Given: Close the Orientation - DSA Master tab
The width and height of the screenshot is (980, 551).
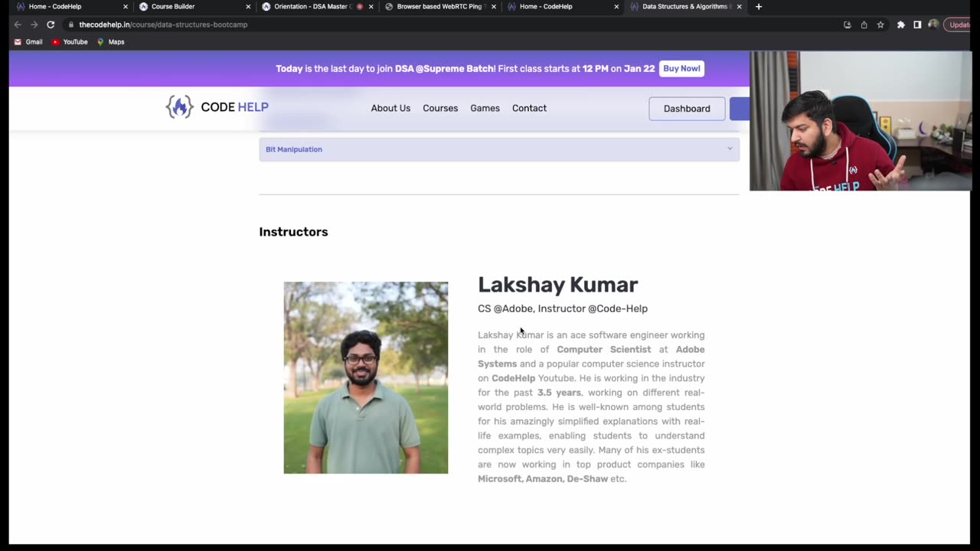Looking at the screenshot, I should point(371,7).
